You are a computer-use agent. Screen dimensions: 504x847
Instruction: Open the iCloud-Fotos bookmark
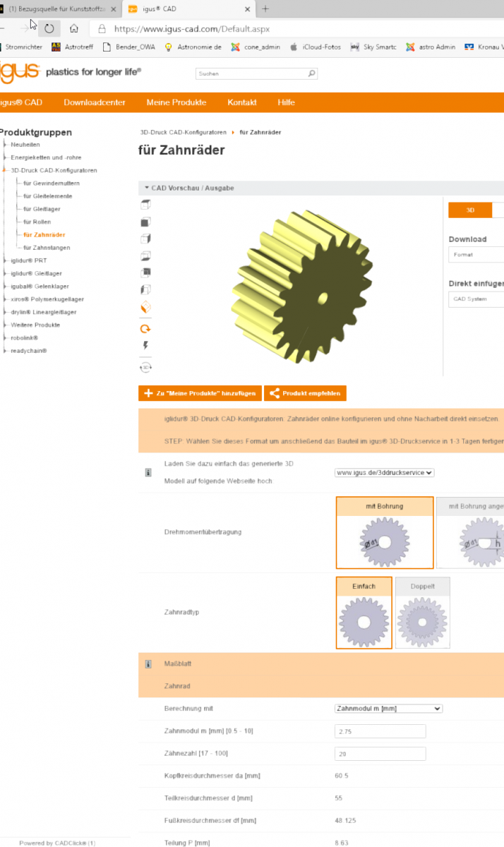click(316, 47)
